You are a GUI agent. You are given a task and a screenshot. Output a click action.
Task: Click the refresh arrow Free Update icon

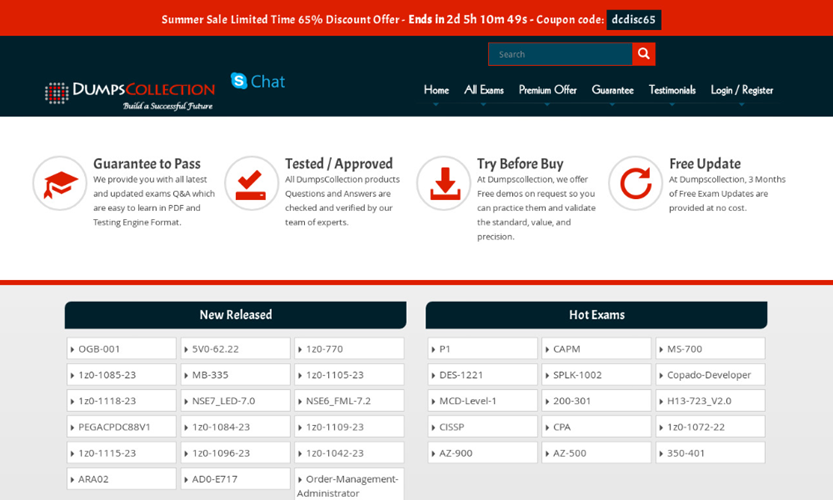636,183
